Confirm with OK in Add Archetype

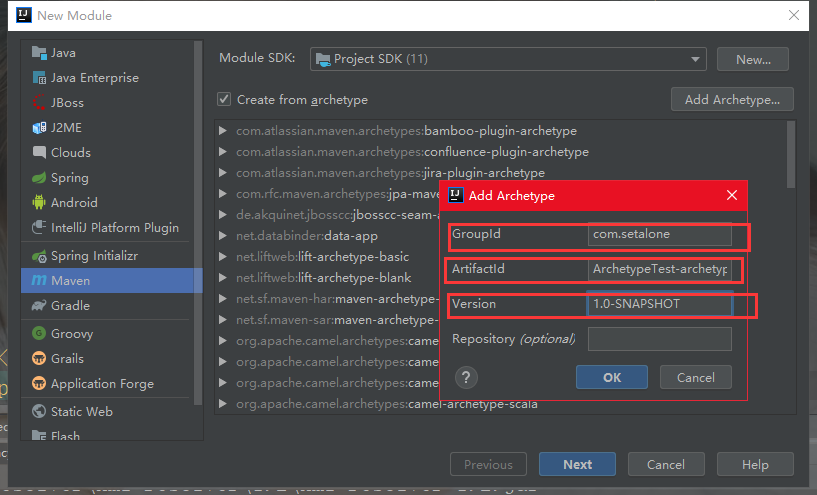click(612, 377)
